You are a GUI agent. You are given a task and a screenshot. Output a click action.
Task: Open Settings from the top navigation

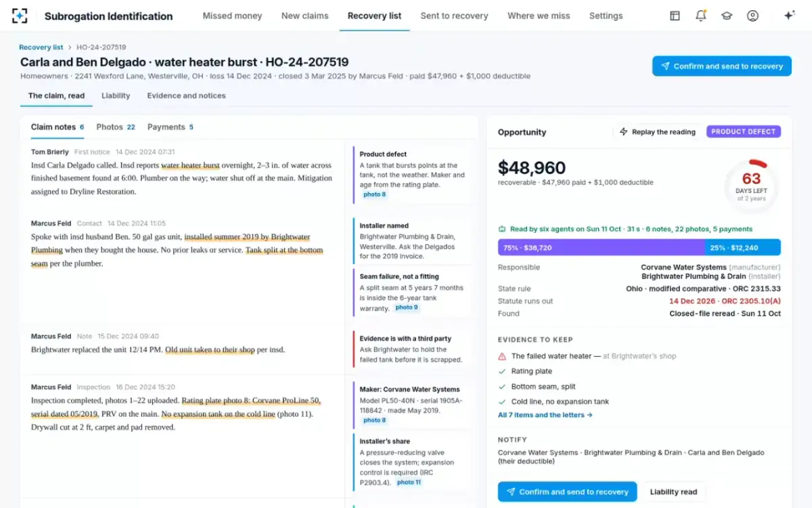click(606, 16)
